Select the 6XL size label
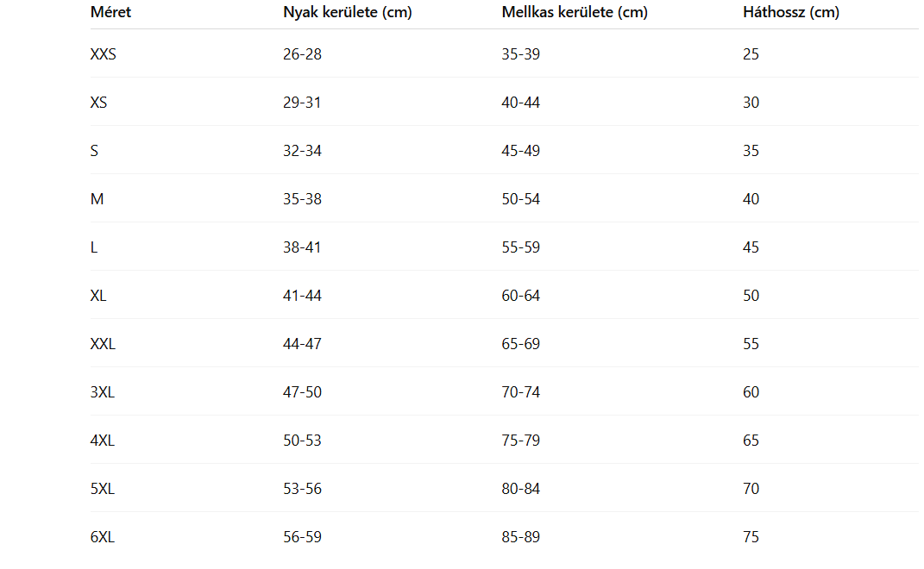 (x=103, y=537)
